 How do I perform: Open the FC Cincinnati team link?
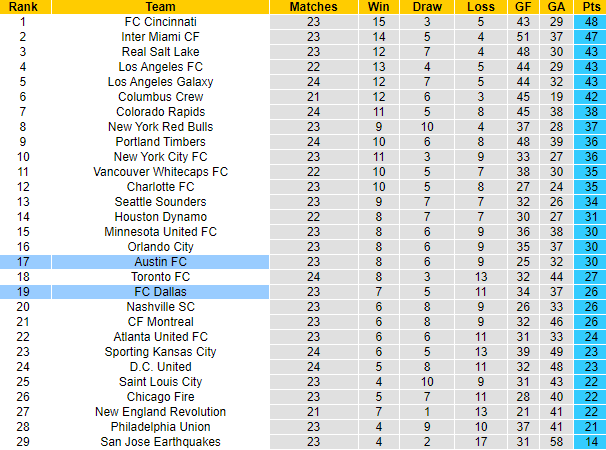(160, 21)
